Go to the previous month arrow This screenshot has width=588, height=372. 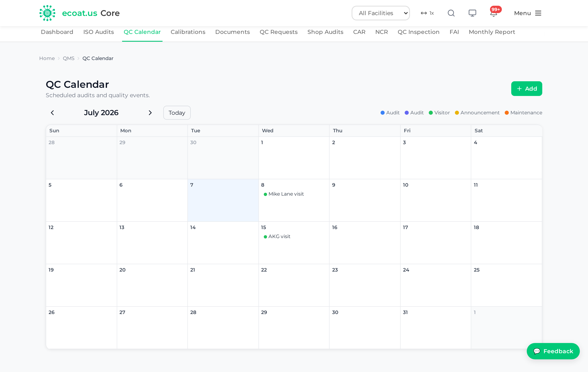click(52, 113)
